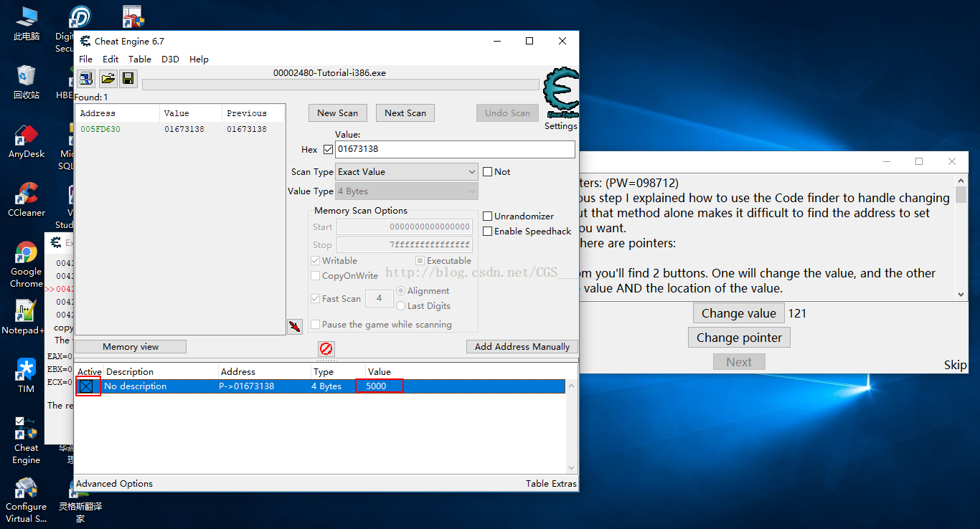Click the scan progress bar
Viewport: 980px width, 529px height.
pyautogui.click(x=341, y=85)
